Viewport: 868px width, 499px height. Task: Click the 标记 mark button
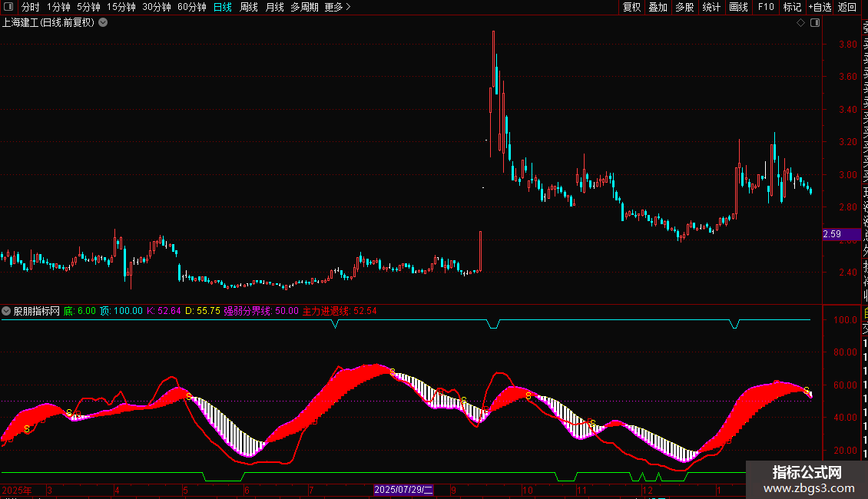pos(792,7)
